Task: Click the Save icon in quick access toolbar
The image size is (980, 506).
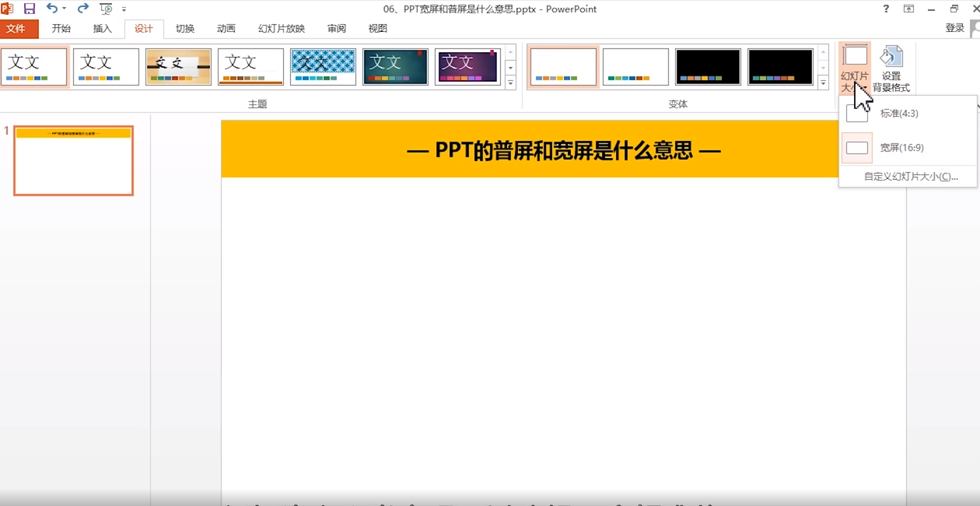Action: pos(30,9)
